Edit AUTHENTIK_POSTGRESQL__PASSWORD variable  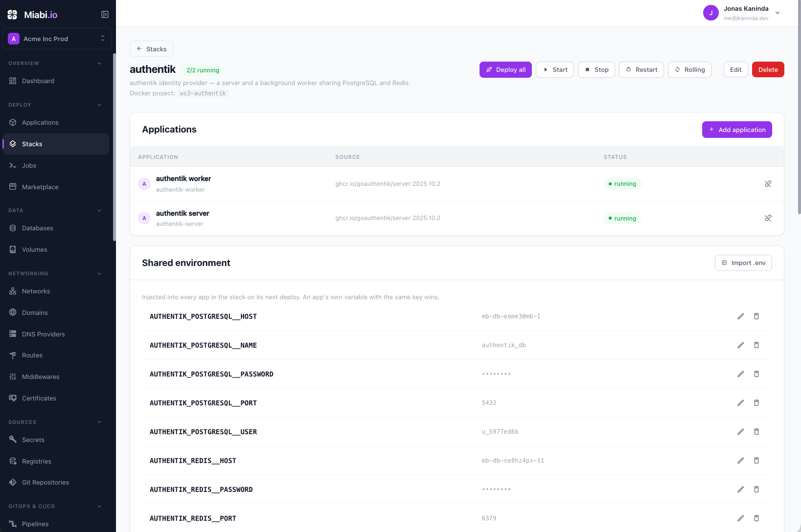click(x=741, y=374)
